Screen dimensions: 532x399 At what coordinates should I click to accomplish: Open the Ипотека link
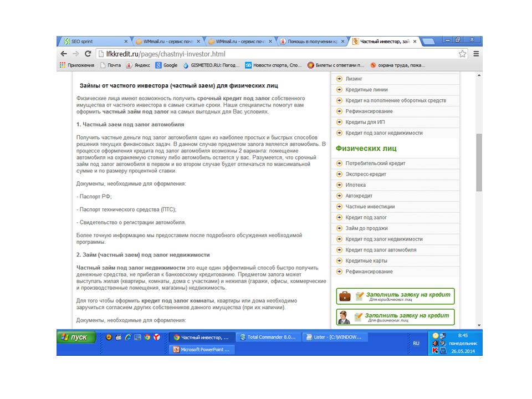coord(356,185)
